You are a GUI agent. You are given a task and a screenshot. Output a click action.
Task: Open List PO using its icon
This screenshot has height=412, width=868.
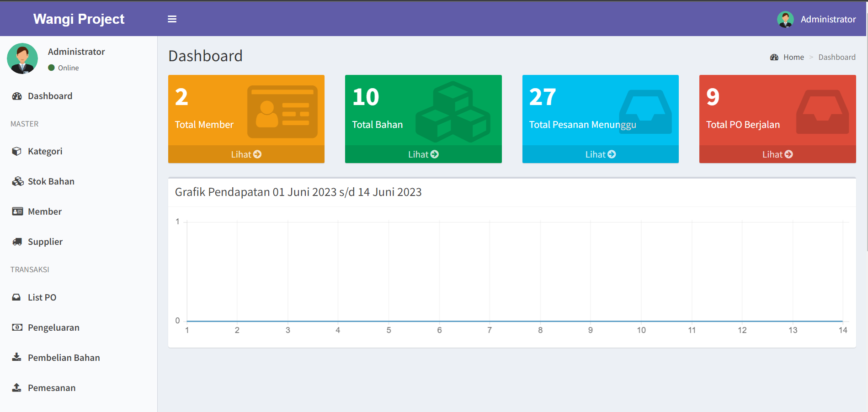[17, 297]
